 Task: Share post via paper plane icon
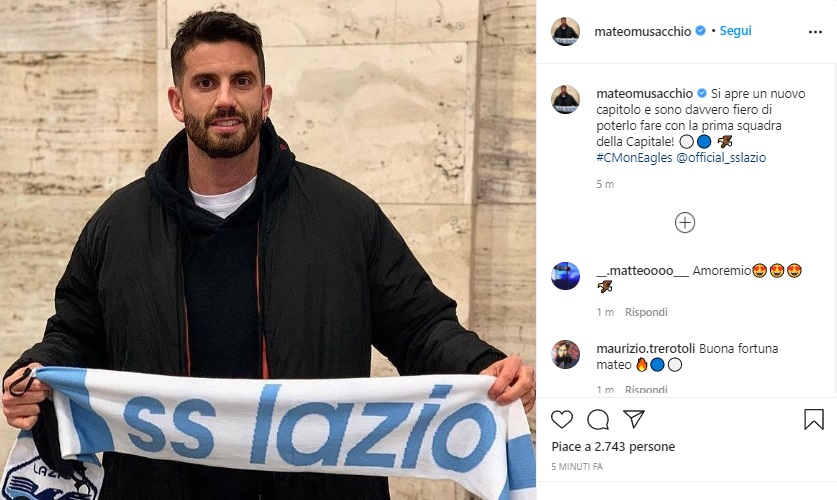pos(634,419)
